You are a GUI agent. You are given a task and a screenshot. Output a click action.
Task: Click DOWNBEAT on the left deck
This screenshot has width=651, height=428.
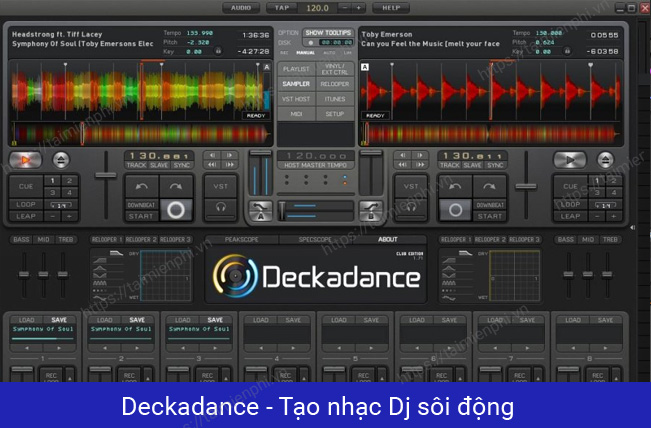141,205
